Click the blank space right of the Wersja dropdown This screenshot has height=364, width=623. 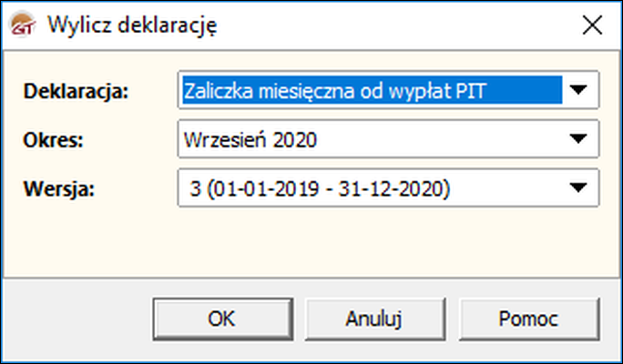[x=608, y=188]
